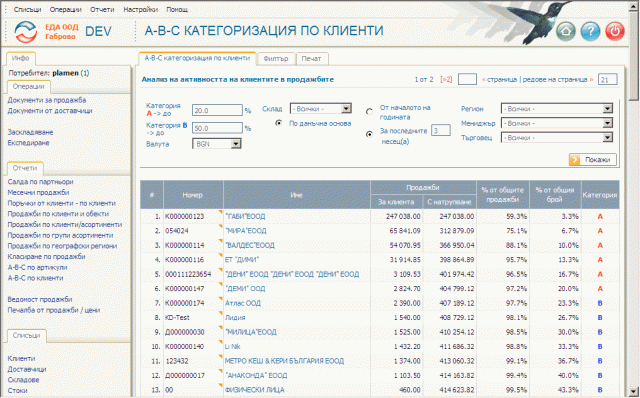Image resolution: width=640 pixels, height=398 pixels.
Task: Click the green Home icon
Action: tap(566, 31)
